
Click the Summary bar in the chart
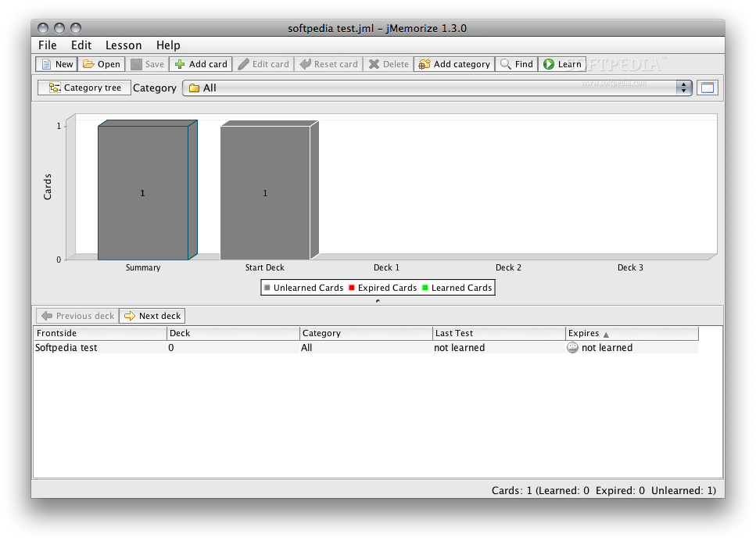point(143,192)
